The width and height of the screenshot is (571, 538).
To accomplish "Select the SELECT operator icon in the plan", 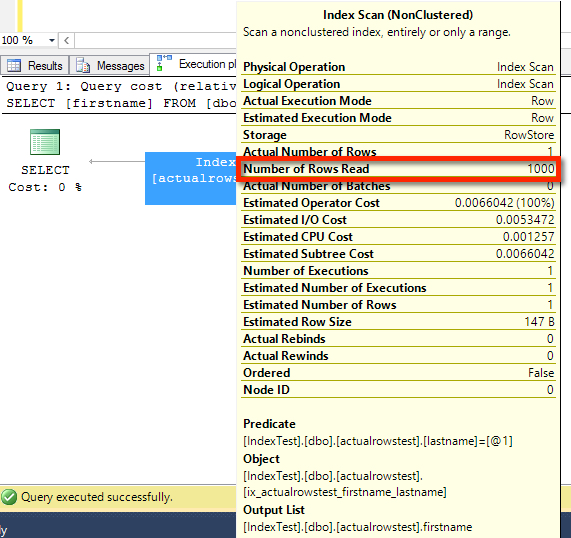I will 45,142.
